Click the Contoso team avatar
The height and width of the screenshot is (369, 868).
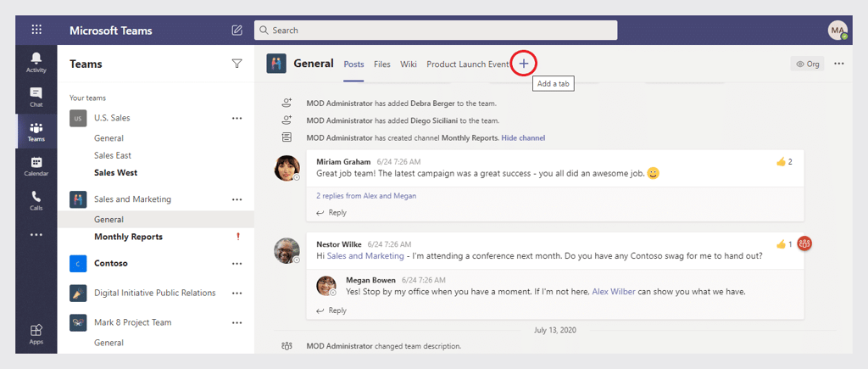coord(77,263)
